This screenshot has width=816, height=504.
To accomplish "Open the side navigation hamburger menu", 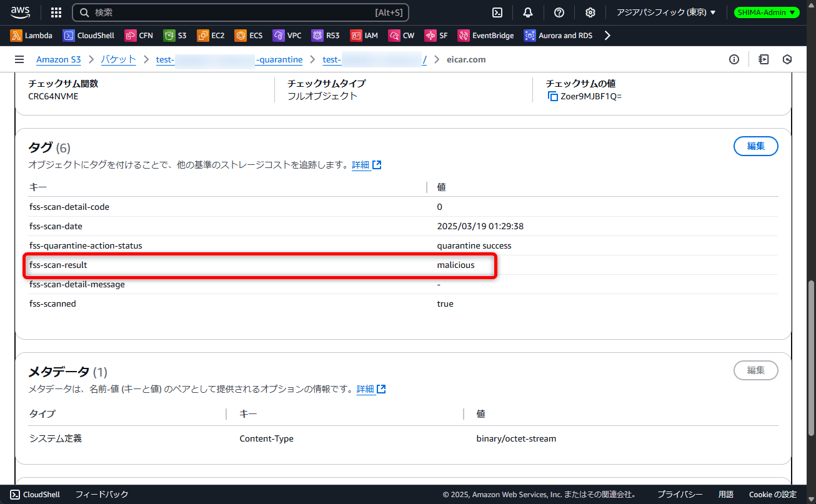I will pyautogui.click(x=19, y=59).
